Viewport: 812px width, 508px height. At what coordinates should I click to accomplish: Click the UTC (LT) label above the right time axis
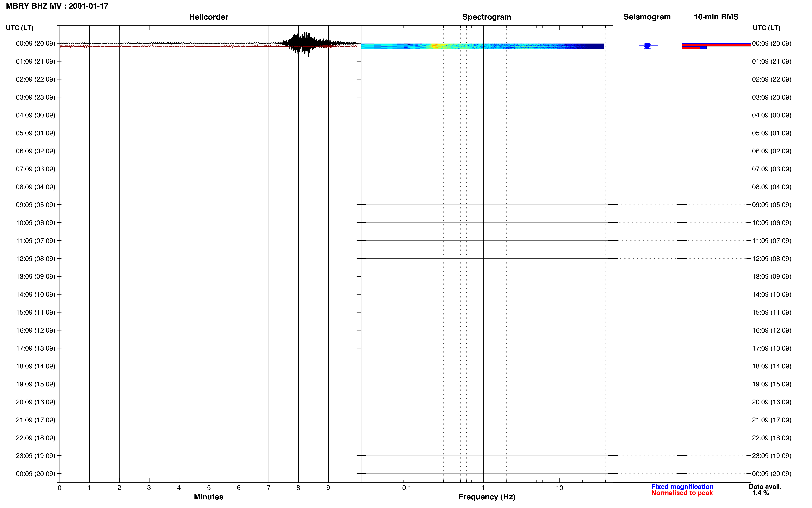point(766,28)
